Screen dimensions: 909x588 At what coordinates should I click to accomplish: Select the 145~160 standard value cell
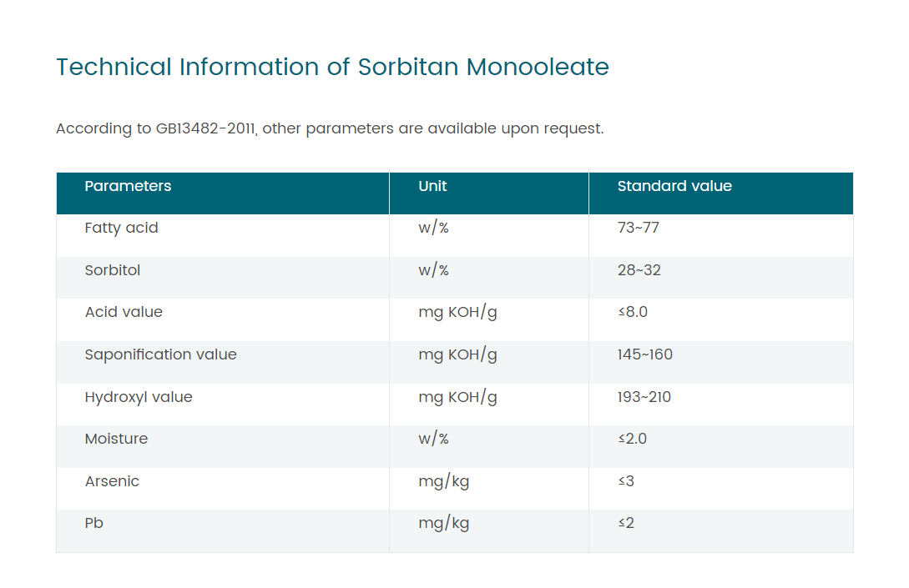[645, 354]
